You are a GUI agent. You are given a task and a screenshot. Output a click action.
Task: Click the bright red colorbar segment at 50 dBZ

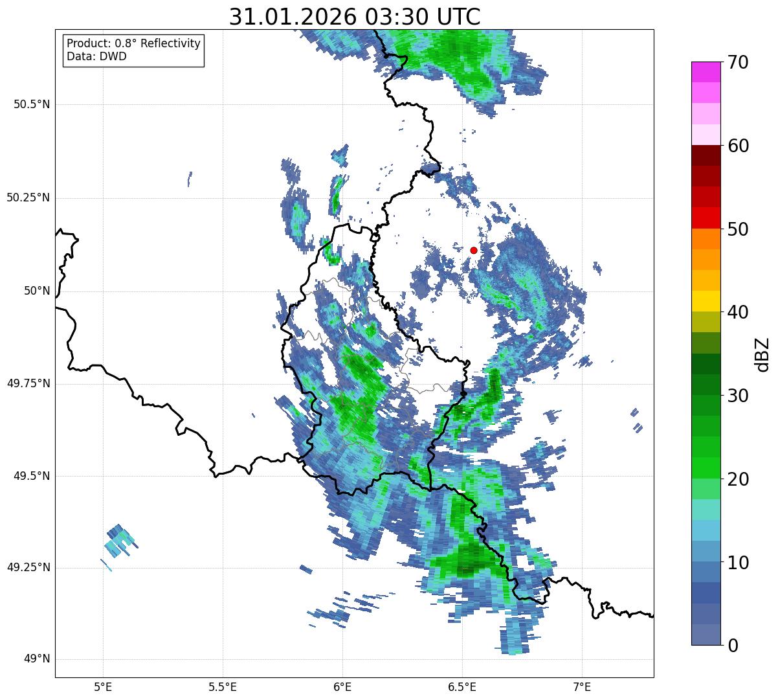point(706,218)
